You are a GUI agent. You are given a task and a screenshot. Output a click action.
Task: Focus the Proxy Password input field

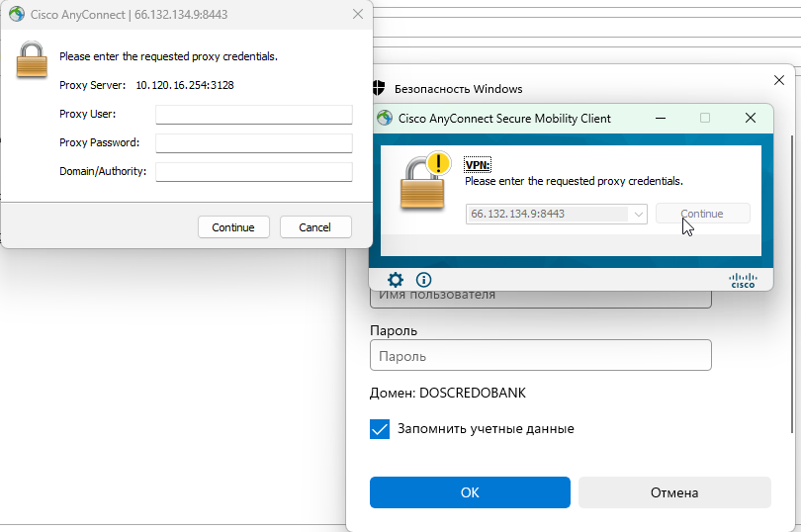(x=254, y=143)
